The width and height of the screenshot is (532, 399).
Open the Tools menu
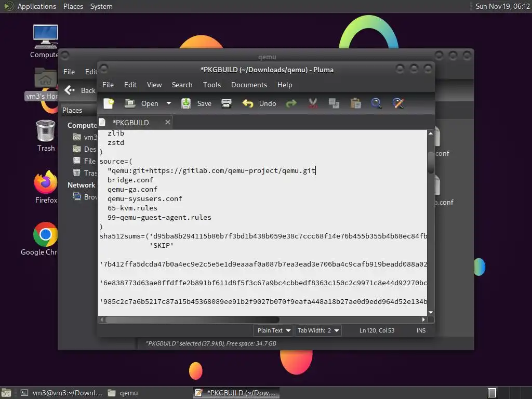pos(212,85)
